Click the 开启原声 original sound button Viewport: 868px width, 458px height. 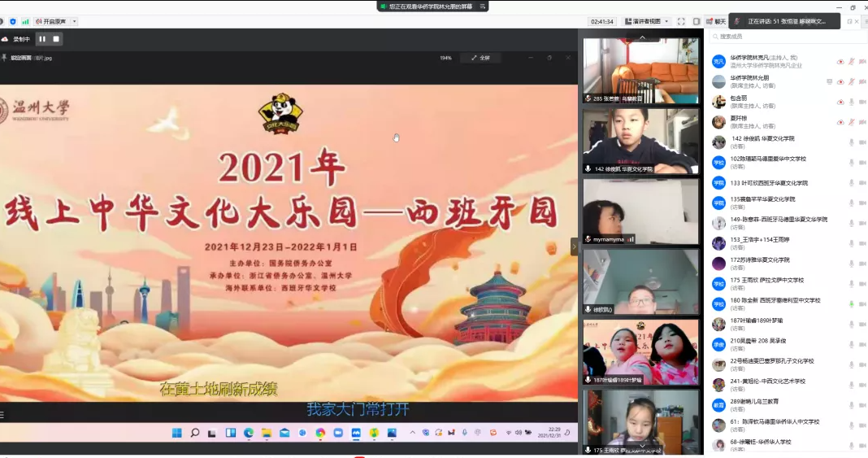(x=51, y=22)
